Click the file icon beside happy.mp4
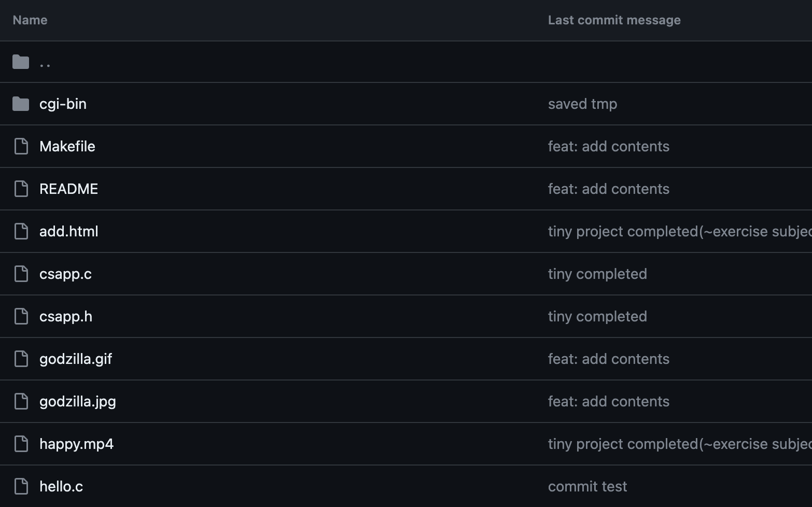Viewport: 812px width, 507px height. (x=21, y=444)
